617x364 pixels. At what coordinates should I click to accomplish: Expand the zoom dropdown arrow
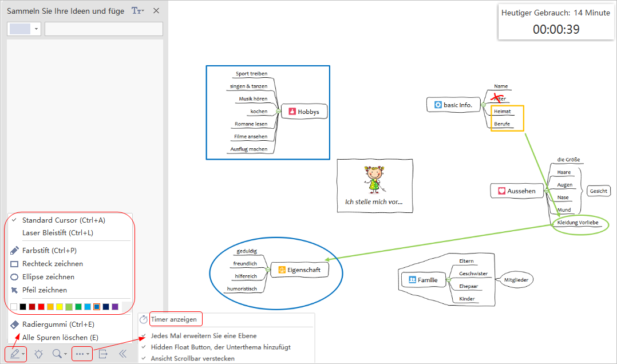65,354
